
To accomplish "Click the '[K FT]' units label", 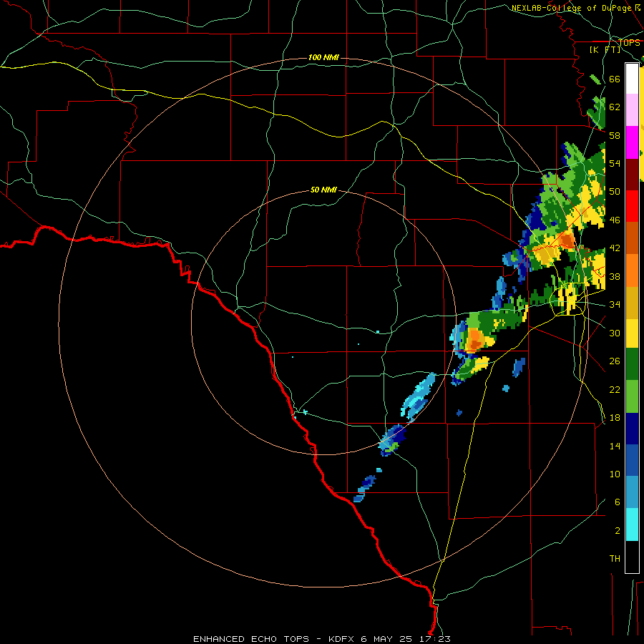I will click(x=605, y=49).
